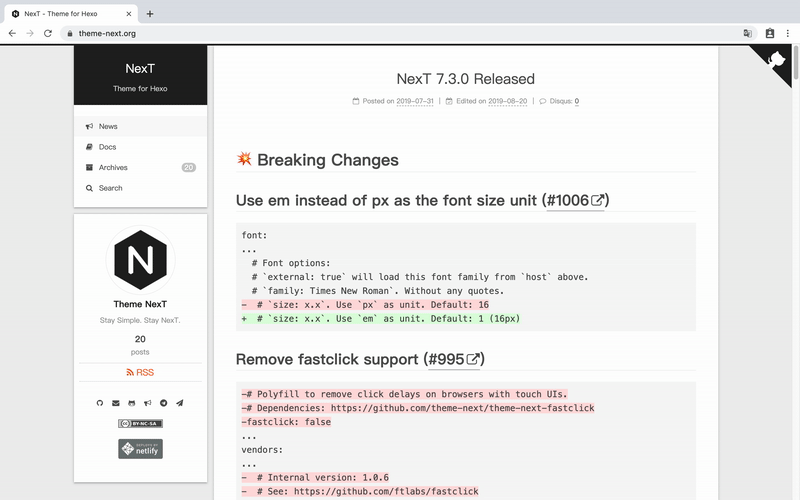Click the translate page icon in address bar
The width and height of the screenshot is (800, 500).
click(x=747, y=33)
